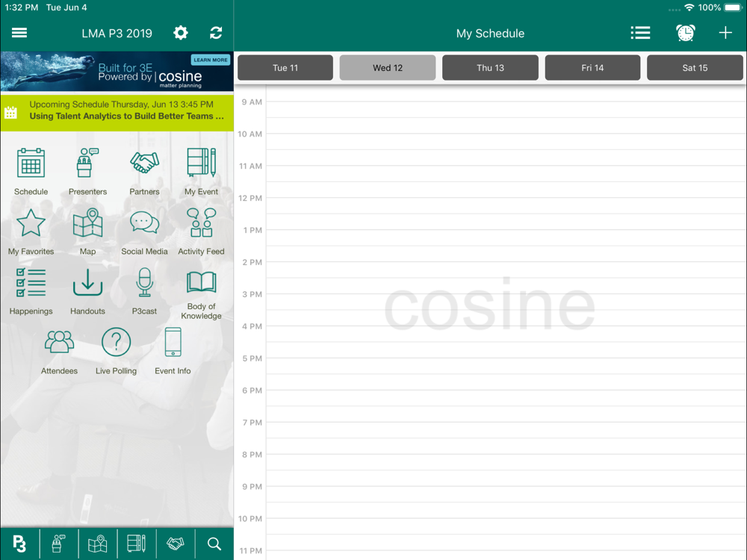Open the Attendees group icon
The image size is (747, 560).
[59, 343]
